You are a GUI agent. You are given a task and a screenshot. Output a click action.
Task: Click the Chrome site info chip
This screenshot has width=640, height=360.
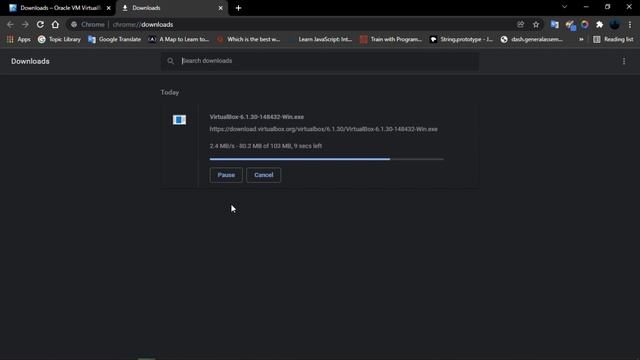click(x=88, y=24)
